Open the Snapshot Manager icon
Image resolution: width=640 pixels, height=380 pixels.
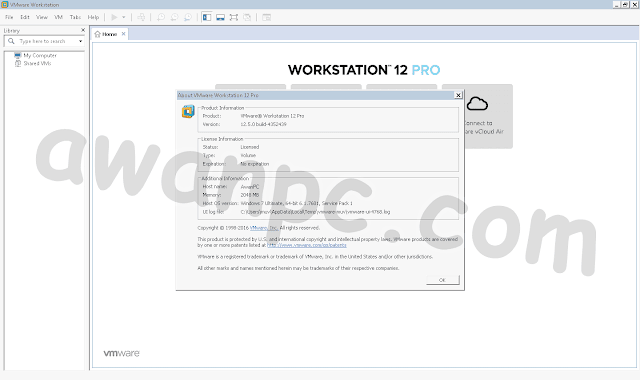click(x=188, y=17)
